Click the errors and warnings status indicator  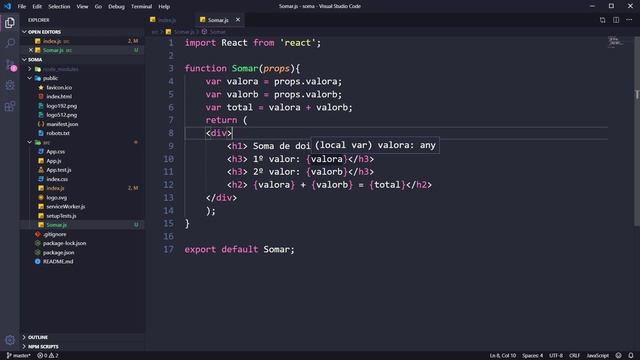48,356
